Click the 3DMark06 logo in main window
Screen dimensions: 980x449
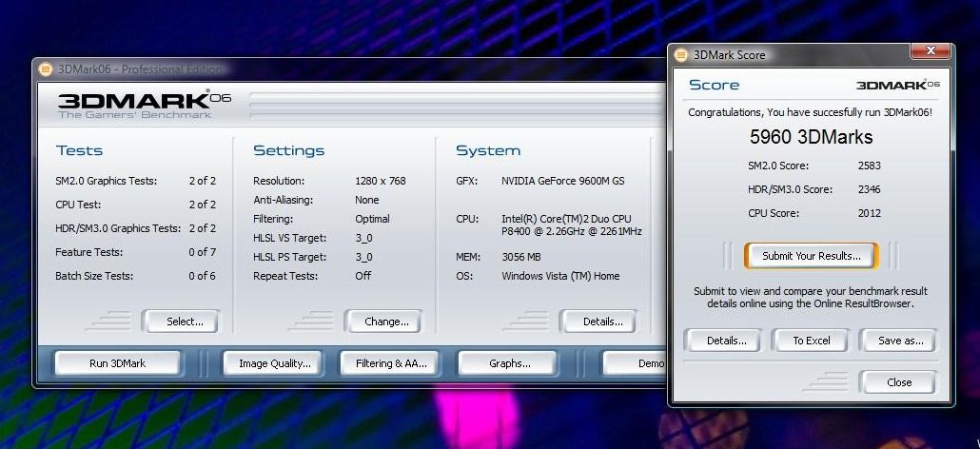click(x=145, y=105)
